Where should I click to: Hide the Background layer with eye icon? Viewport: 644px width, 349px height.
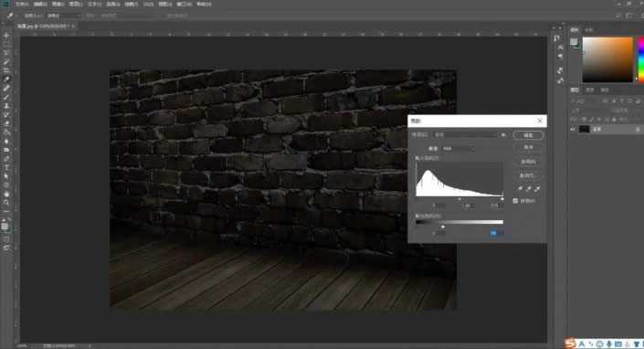[573, 130]
